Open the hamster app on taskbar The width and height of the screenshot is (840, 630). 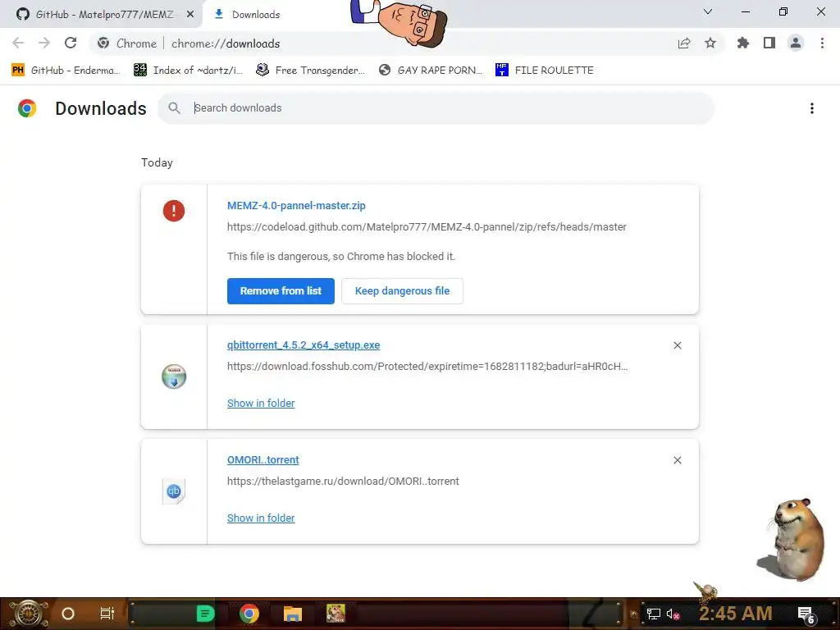tap(336, 614)
